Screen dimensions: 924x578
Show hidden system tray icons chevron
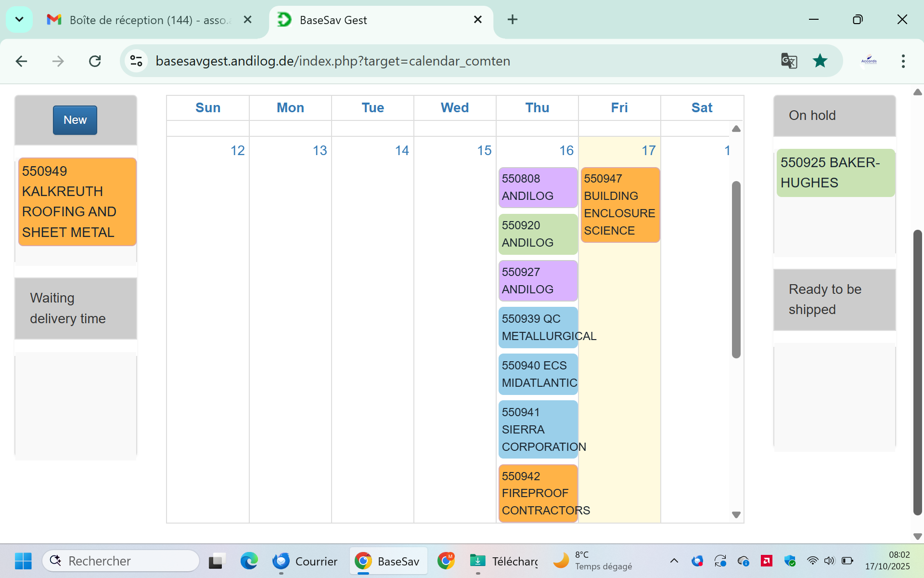tap(674, 561)
